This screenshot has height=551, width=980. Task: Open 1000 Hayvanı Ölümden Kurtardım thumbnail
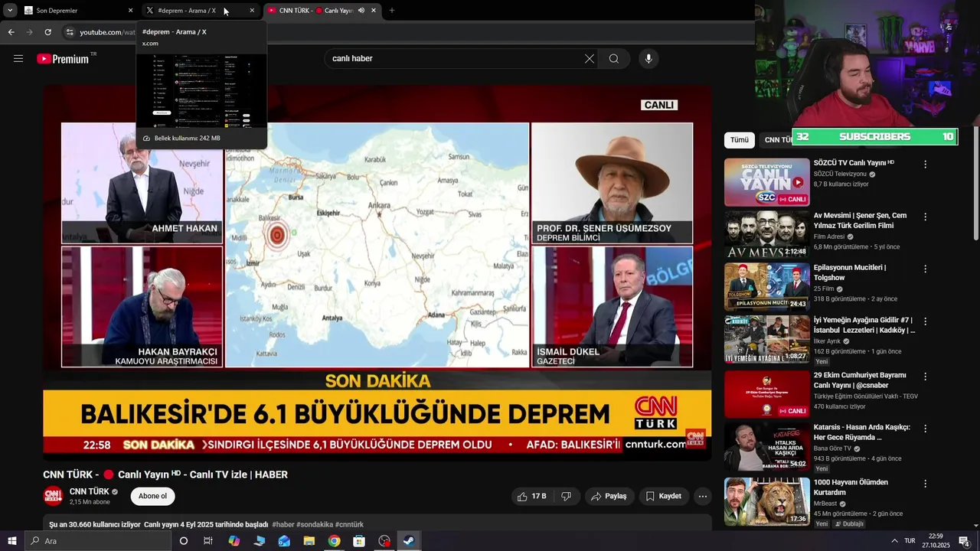pyautogui.click(x=766, y=501)
